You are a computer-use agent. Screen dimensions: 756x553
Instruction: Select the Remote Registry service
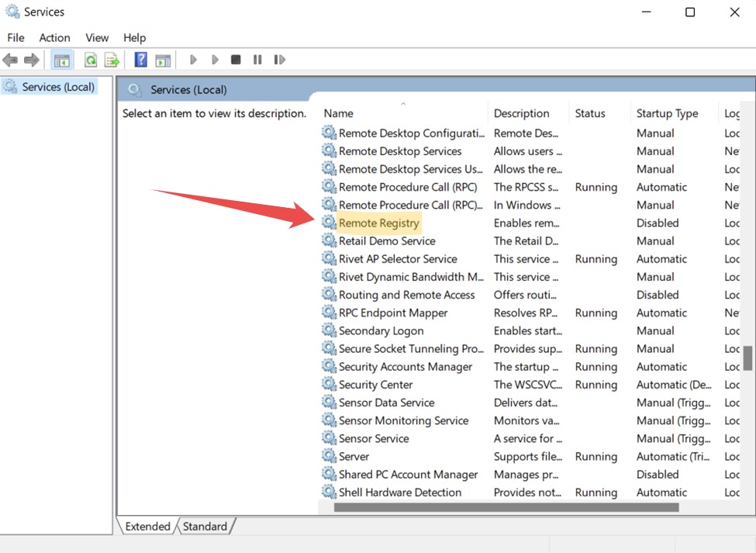coord(379,223)
